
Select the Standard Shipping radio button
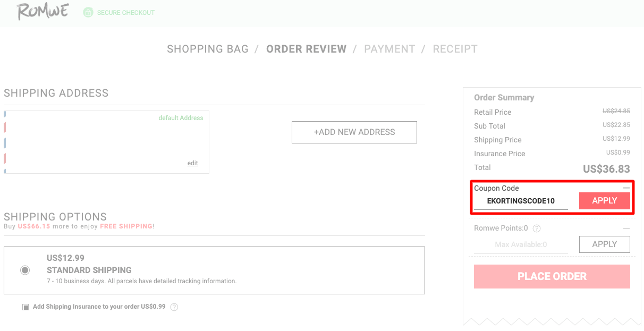coord(25,270)
